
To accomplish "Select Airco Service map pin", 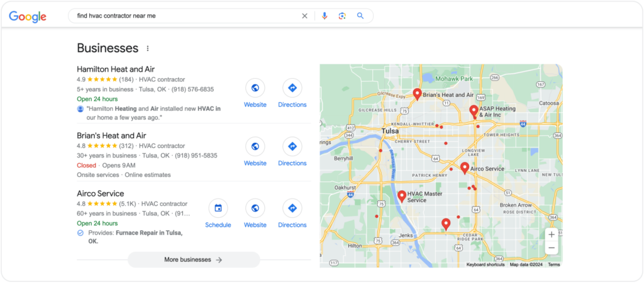I will point(465,168).
